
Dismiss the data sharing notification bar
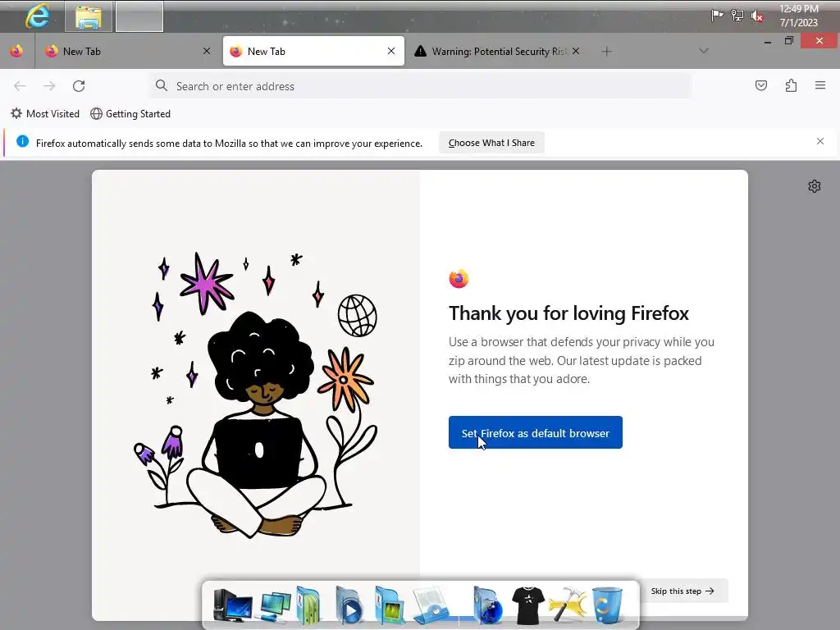click(820, 141)
